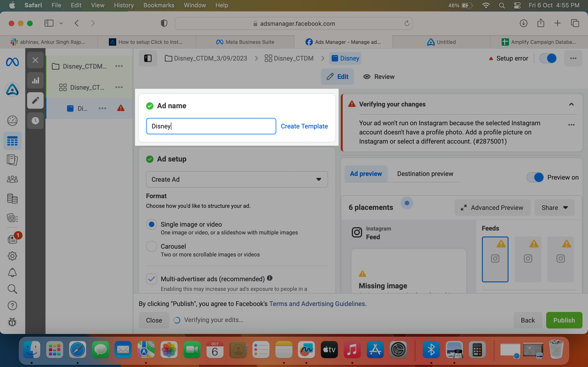Click the Create Template link

tap(304, 126)
